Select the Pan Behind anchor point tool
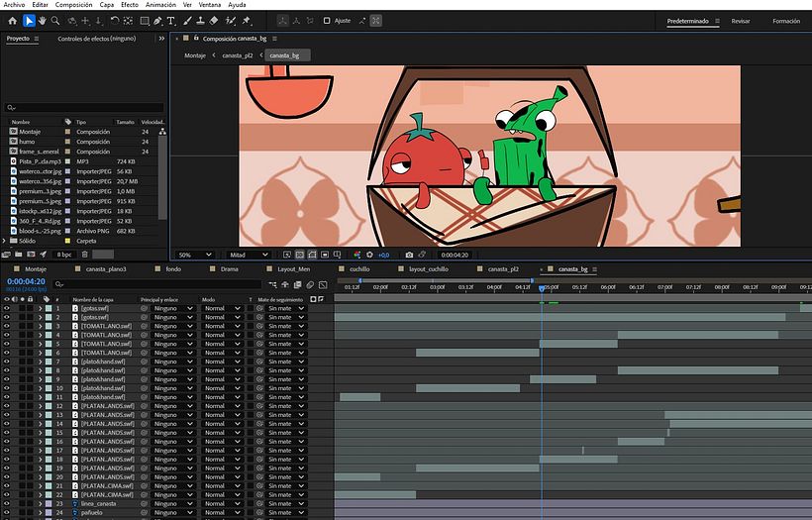 tap(128, 21)
